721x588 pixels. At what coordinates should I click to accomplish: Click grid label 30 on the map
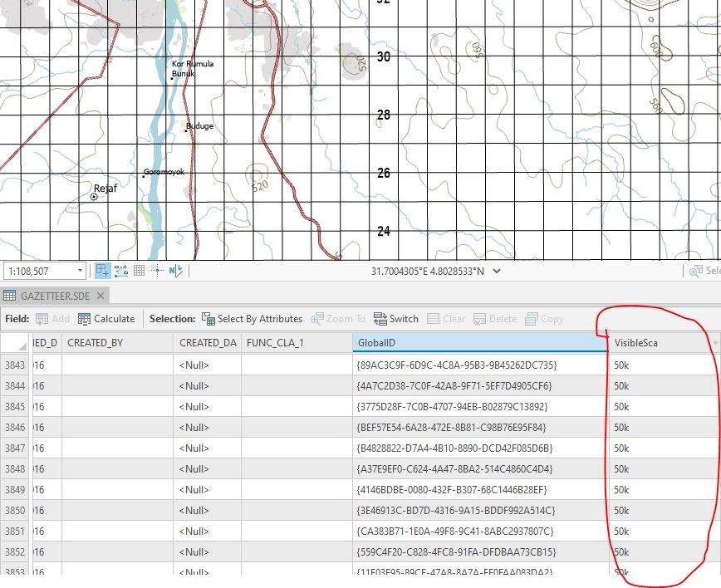coord(384,56)
